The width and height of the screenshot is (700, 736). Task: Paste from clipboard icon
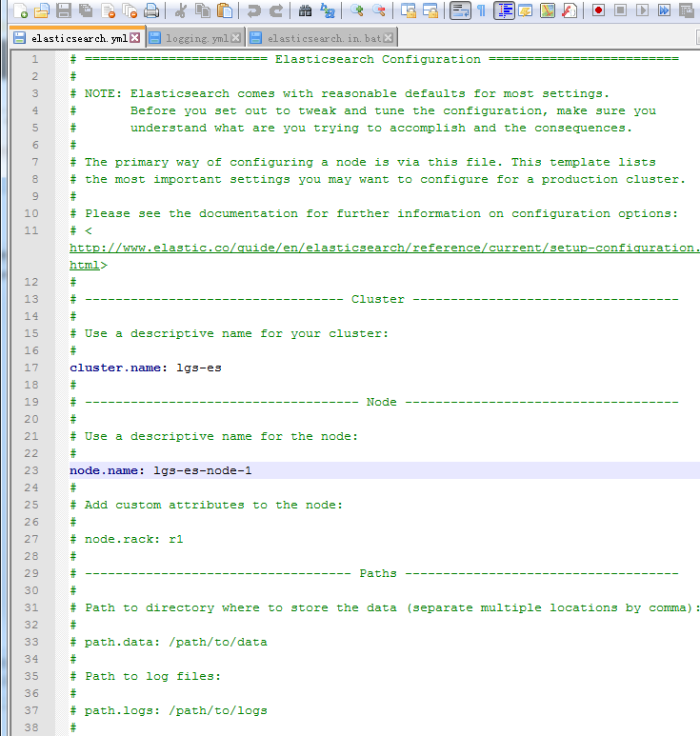pyautogui.click(x=225, y=10)
